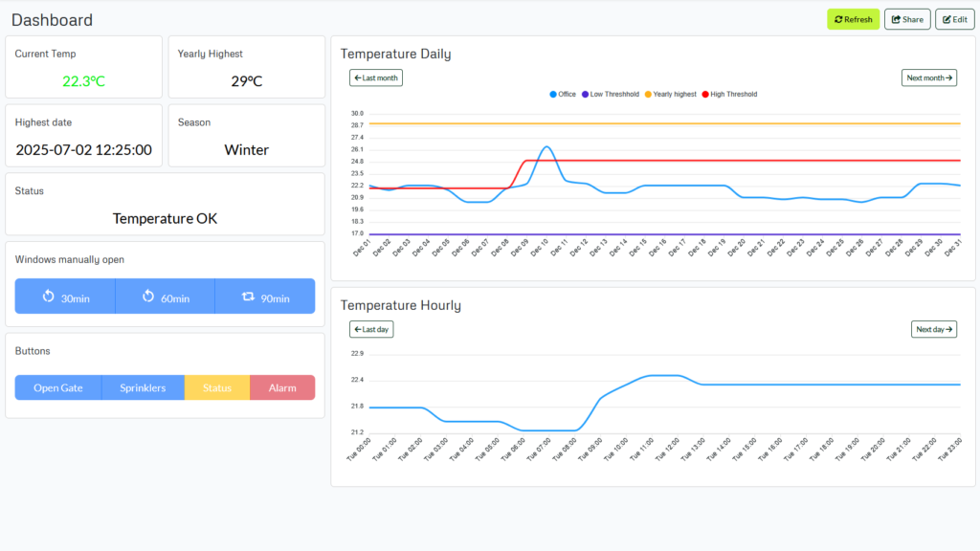Click the timer icon on the 30min button
The width and height of the screenshot is (980, 551).
pyautogui.click(x=47, y=296)
